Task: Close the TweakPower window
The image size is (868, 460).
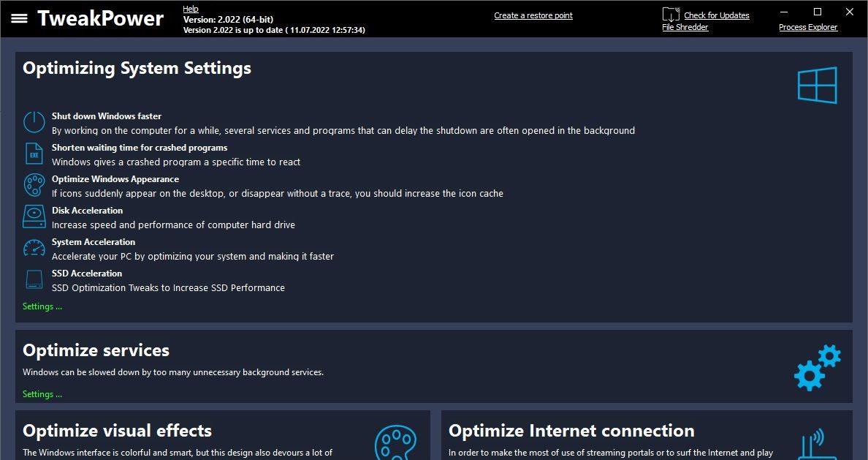Action: pyautogui.click(x=850, y=12)
